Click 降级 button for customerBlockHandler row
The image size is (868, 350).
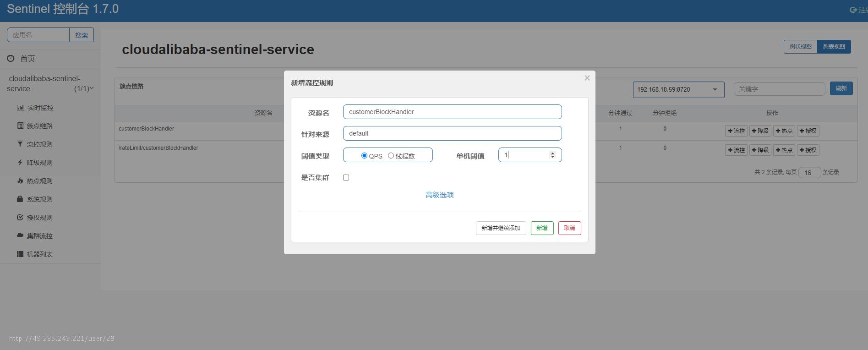pos(760,131)
